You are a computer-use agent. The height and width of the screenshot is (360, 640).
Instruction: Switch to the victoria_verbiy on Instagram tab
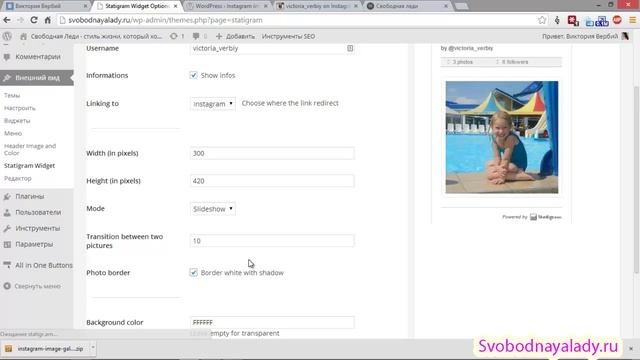316,6
